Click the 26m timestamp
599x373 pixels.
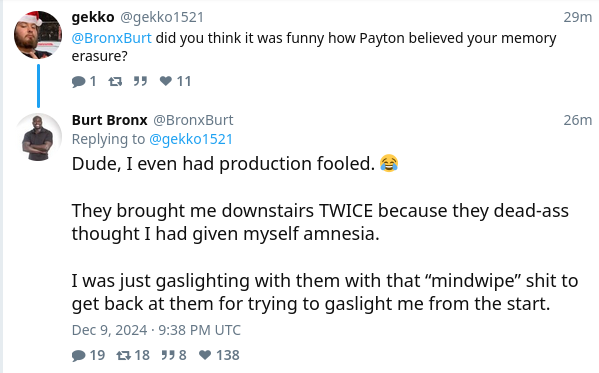point(578,120)
